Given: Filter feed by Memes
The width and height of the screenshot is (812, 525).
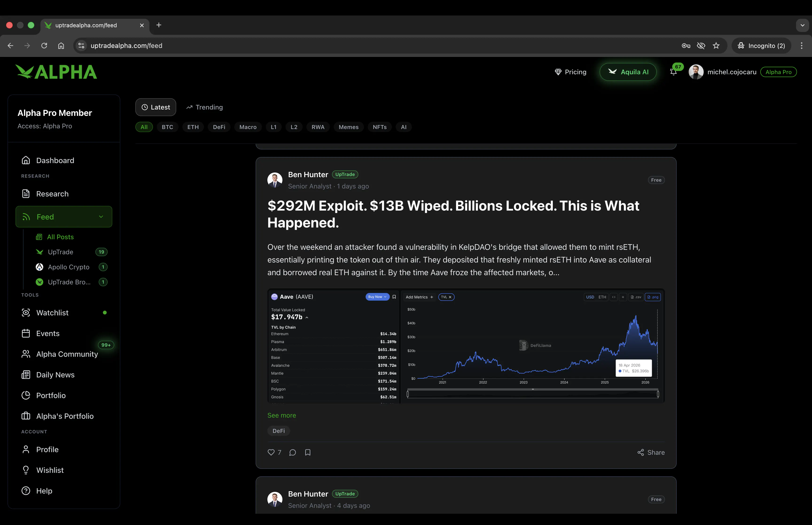Looking at the screenshot, I should point(349,127).
